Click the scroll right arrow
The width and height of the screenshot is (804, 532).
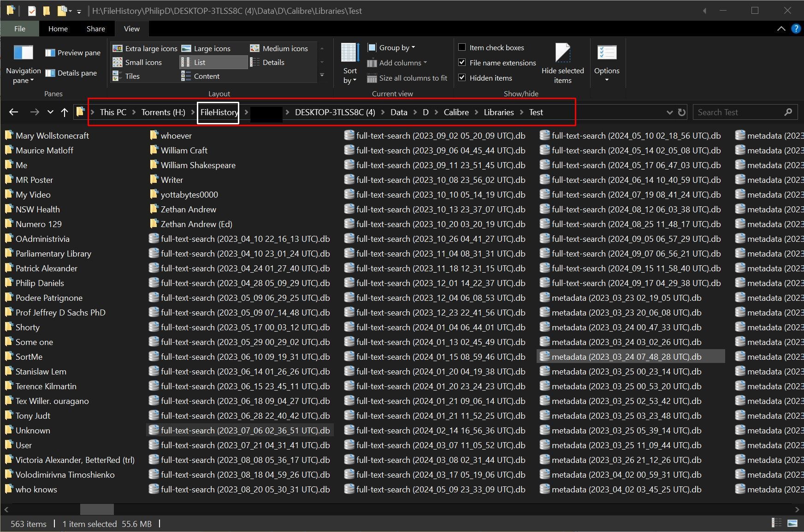(797, 509)
